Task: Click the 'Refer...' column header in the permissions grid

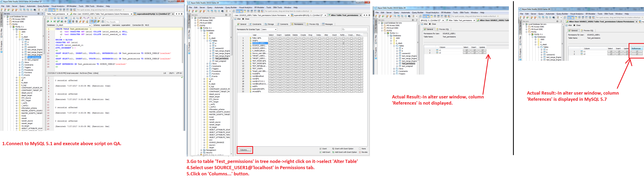Action: click(x=343, y=35)
